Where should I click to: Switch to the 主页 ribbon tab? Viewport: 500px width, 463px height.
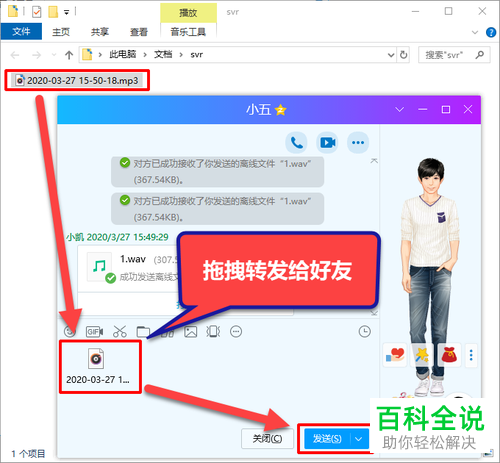[x=61, y=32]
